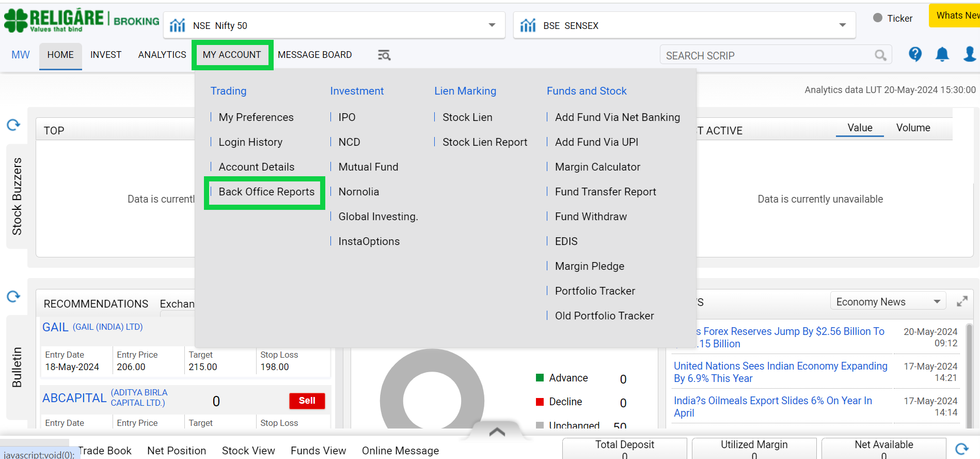The height and width of the screenshot is (459, 980).
Task: Switch Most Active view to Value
Action: click(x=860, y=128)
